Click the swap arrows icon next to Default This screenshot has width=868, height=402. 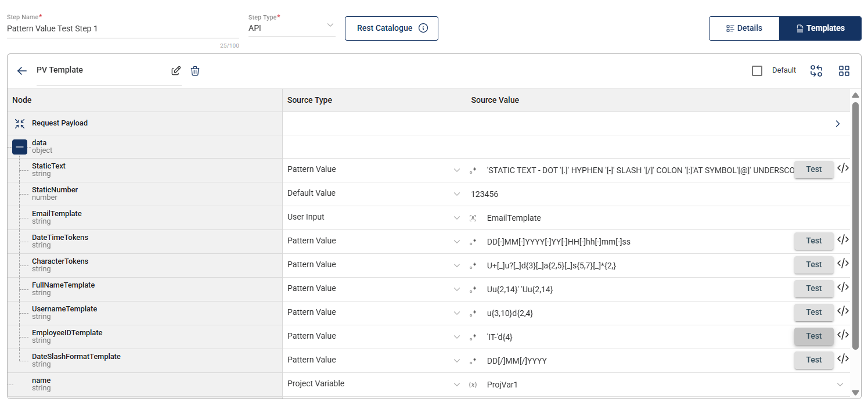click(x=816, y=71)
